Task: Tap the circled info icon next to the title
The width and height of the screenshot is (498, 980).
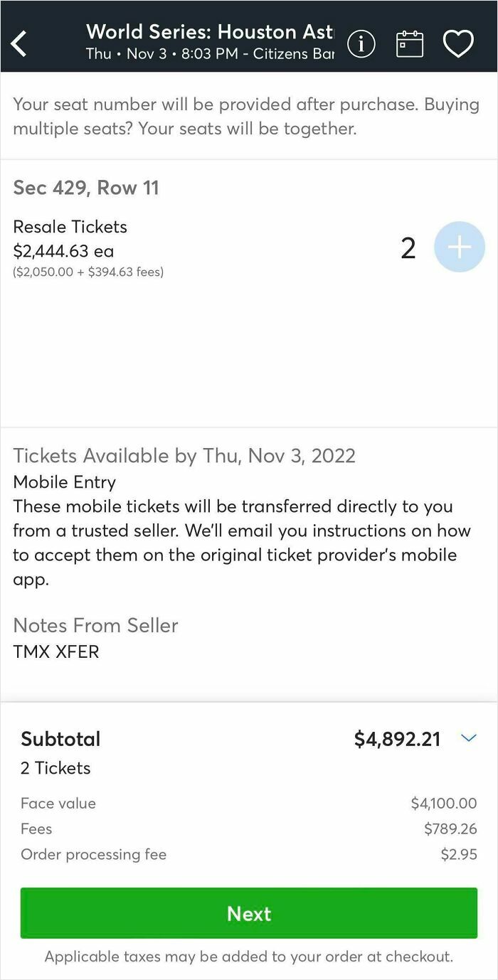Action: [x=361, y=43]
